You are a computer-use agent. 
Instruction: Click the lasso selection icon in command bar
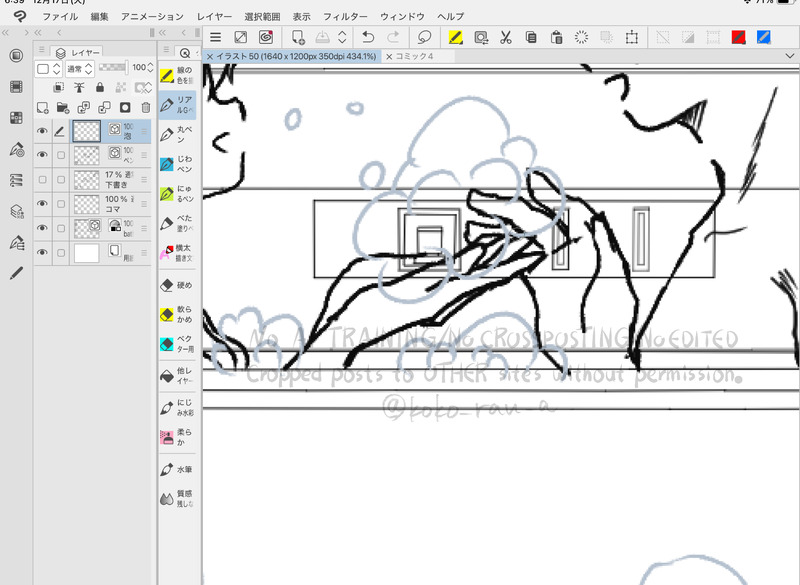(x=424, y=37)
